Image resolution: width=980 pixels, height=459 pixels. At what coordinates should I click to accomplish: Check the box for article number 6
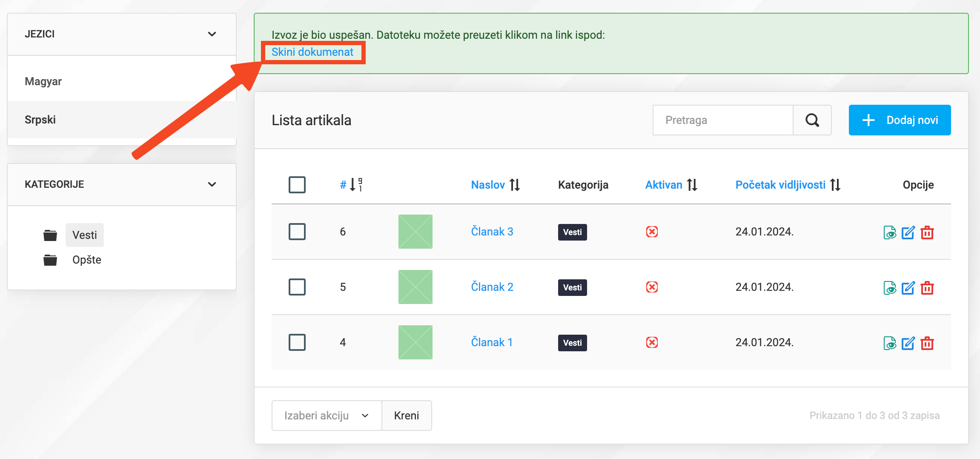pyautogui.click(x=297, y=232)
